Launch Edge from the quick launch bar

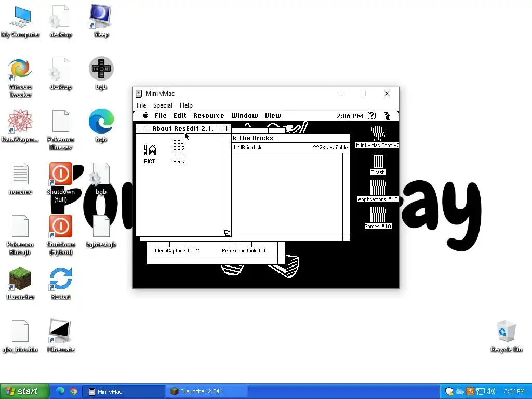(x=60, y=391)
